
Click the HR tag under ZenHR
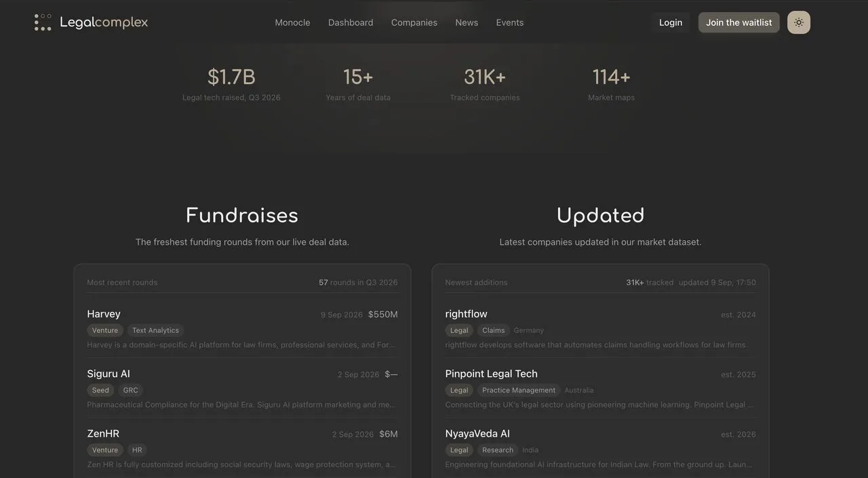pos(137,450)
